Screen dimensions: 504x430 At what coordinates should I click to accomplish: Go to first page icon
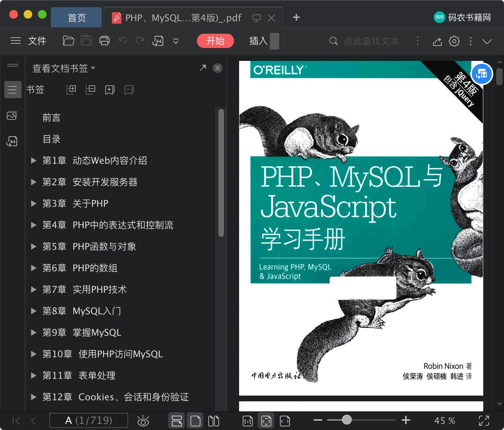pyautogui.click(x=16, y=420)
